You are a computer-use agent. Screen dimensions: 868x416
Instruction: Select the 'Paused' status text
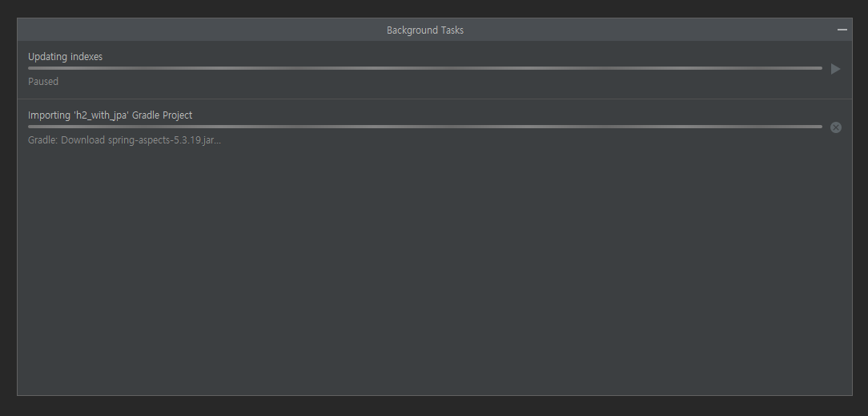(43, 82)
